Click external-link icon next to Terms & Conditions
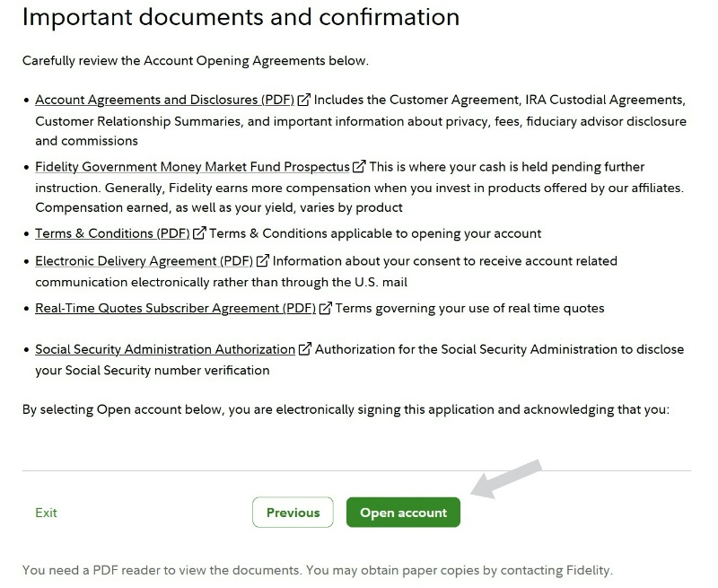The height and width of the screenshot is (588, 718). (x=199, y=233)
